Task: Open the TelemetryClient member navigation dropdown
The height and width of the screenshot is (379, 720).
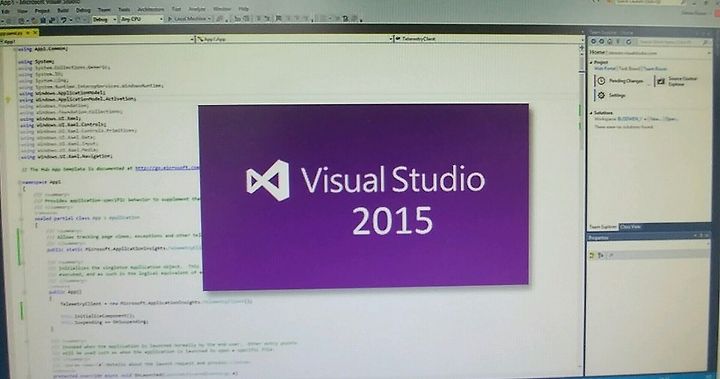Action: 489,39
